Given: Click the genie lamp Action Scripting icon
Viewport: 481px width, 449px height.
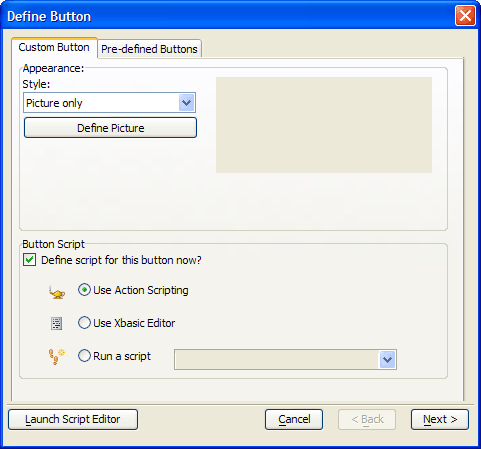Looking at the screenshot, I should click(57, 293).
